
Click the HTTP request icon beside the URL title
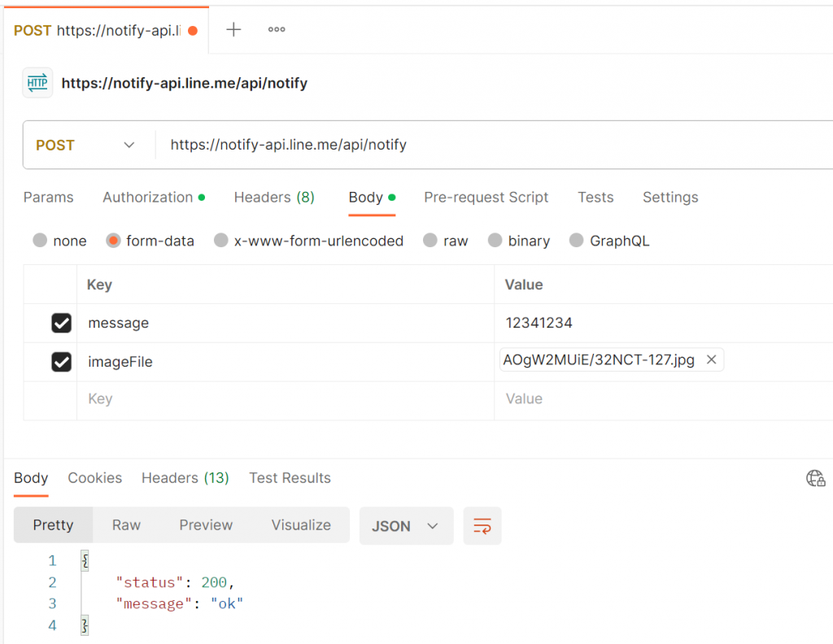(x=37, y=83)
